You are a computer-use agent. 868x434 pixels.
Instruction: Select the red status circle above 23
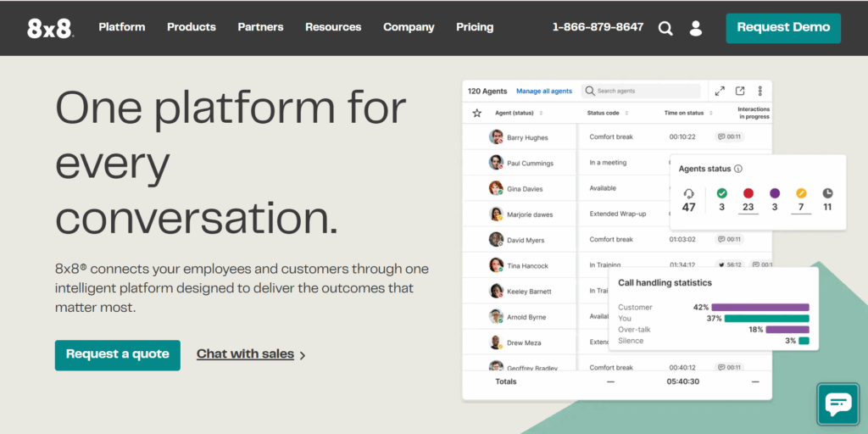tap(748, 193)
